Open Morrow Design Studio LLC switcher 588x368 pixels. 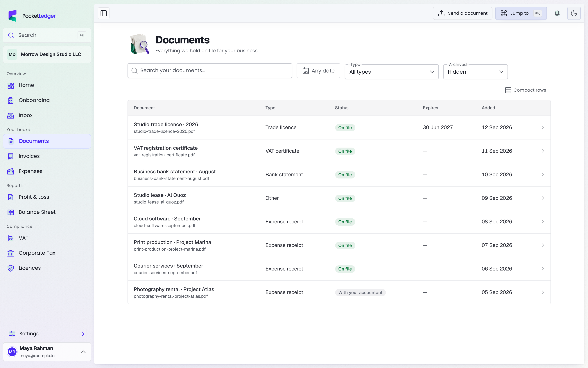pos(47,54)
